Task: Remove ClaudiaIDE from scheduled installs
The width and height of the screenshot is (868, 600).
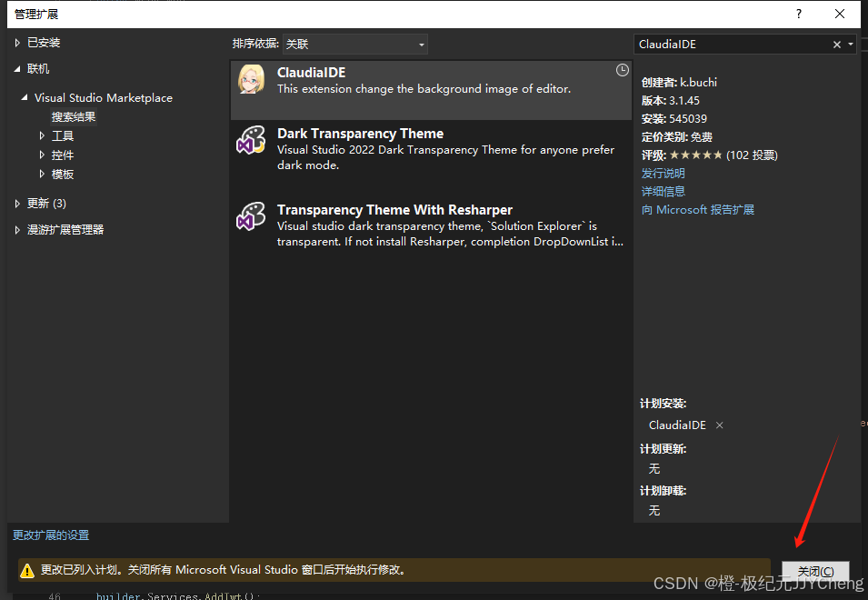Action: [x=720, y=425]
